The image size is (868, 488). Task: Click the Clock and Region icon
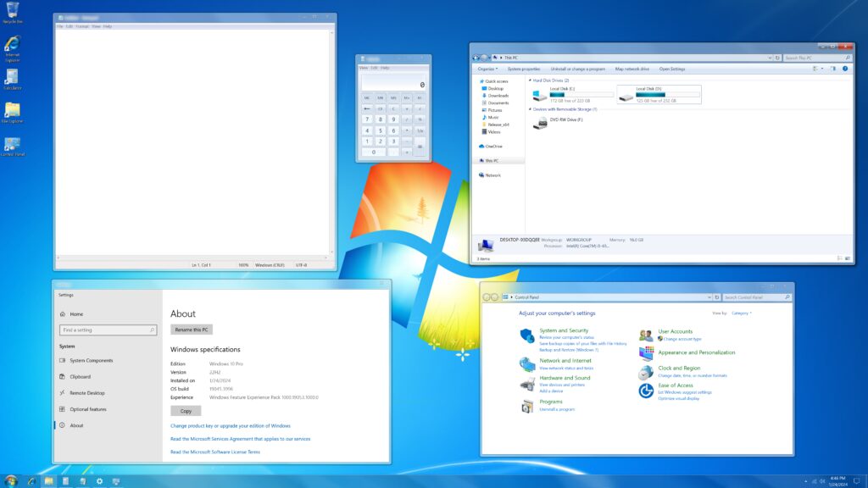pyautogui.click(x=645, y=373)
